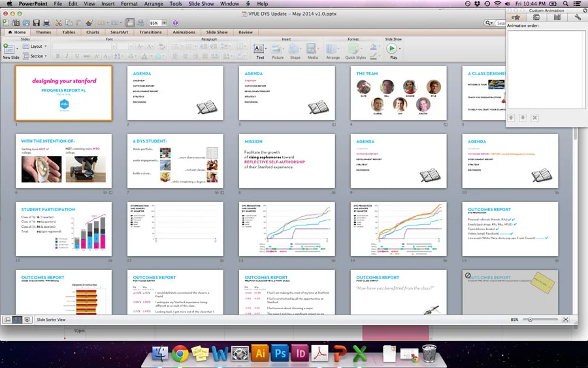Select the MISSION slide thumbnail
The height and width of the screenshot is (368, 588).
tap(287, 161)
